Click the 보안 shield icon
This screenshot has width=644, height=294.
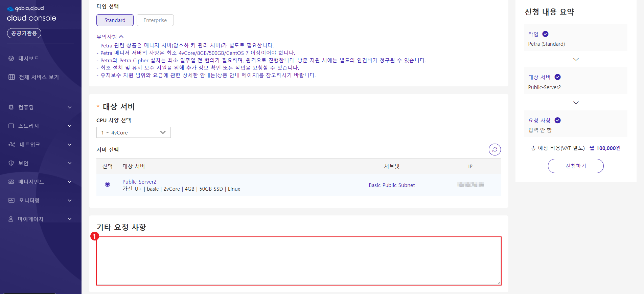tap(11, 163)
